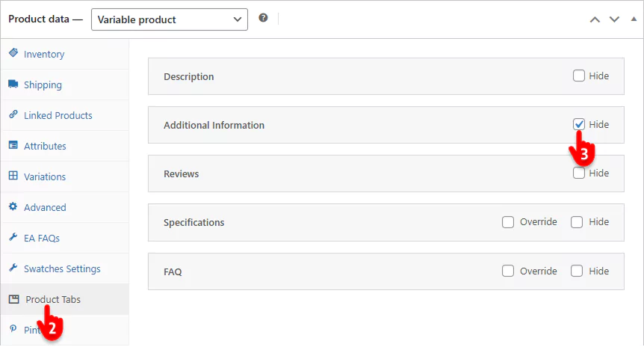Click the help question mark icon
This screenshot has width=644, height=347.
(x=263, y=18)
